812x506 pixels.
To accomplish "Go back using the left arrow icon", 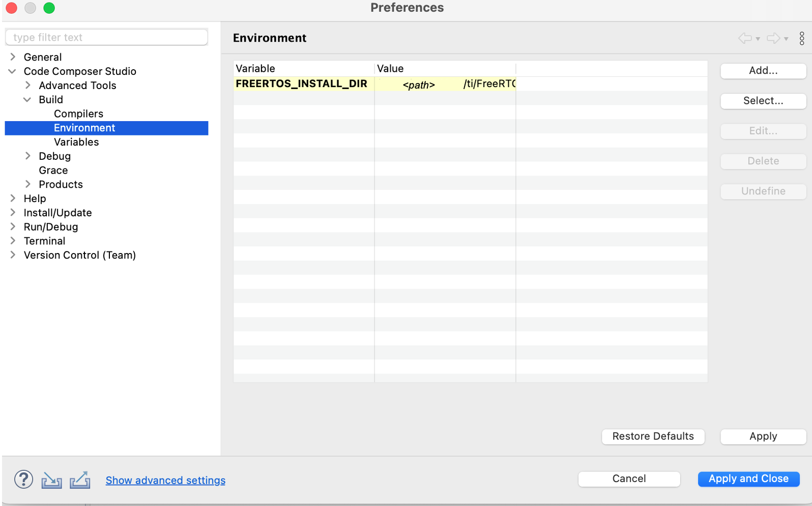I will (x=745, y=38).
